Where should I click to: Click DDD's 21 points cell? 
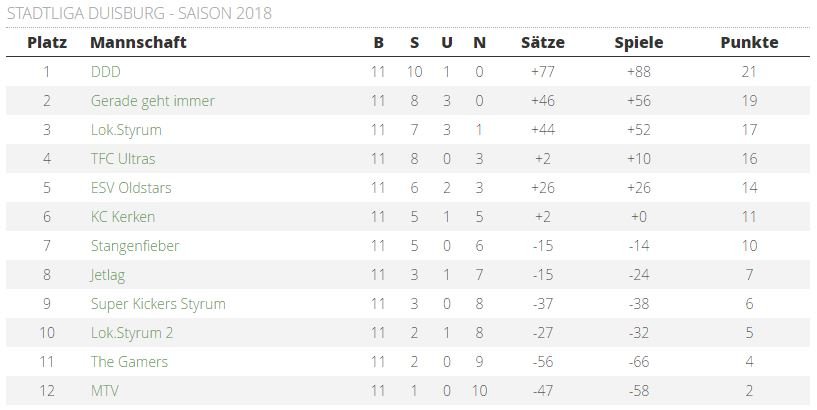click(749, 72)
